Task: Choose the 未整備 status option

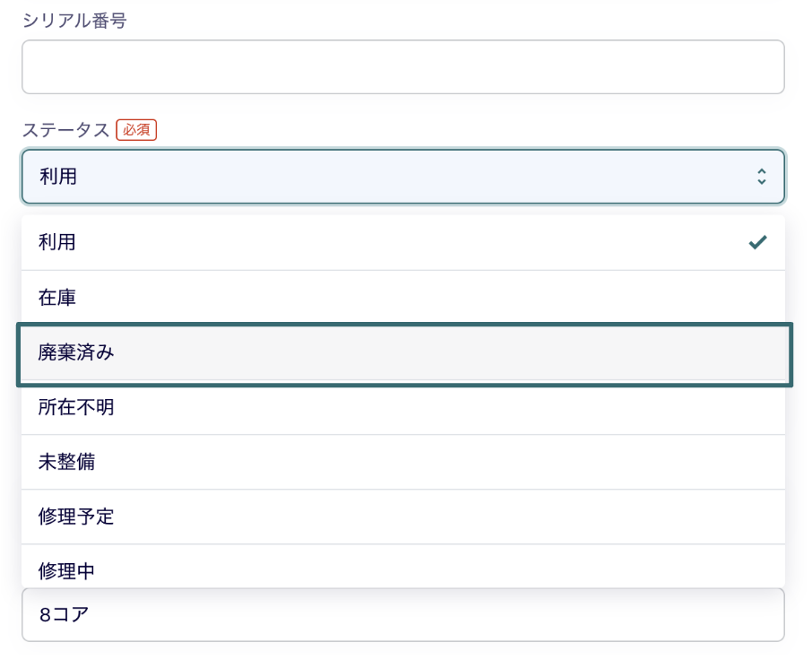Action: click(403, 462)
